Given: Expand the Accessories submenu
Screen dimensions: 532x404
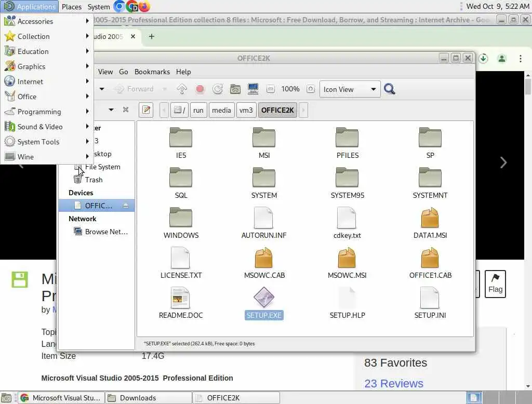Looking at the screenshot, I should tap(47, 21).
